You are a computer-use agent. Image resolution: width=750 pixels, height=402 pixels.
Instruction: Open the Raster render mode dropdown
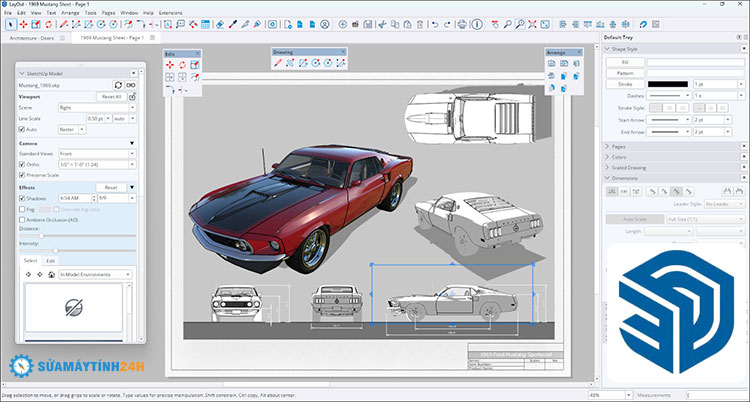coord(72,129)
